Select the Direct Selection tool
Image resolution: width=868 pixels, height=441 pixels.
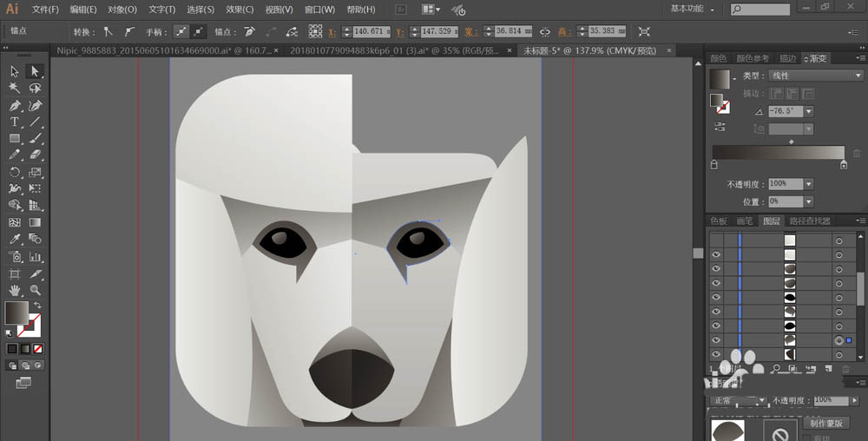click(x=35, y=71)
